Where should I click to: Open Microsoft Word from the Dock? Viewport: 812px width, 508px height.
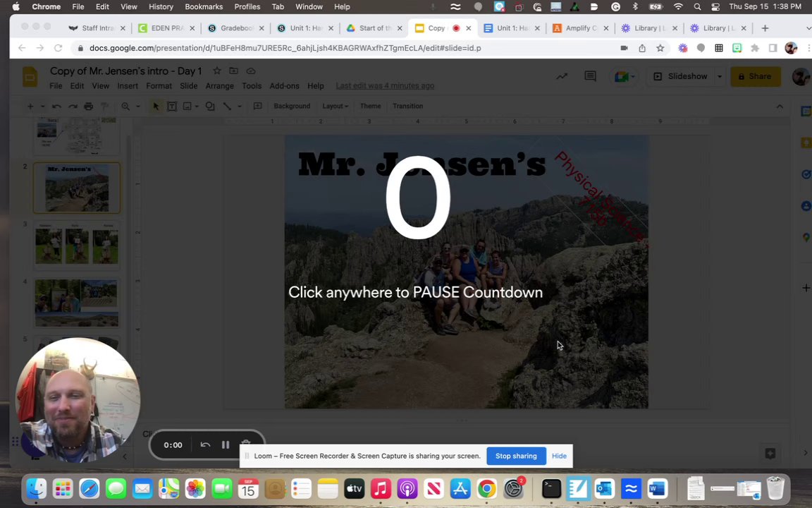point(657,488)
